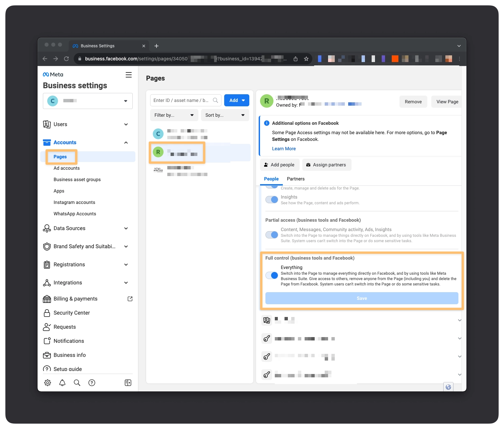Image resolution: width=504 pixels, height=429 pixels.
Task: Click the browser address bar URL
Action: click(186, 59)
